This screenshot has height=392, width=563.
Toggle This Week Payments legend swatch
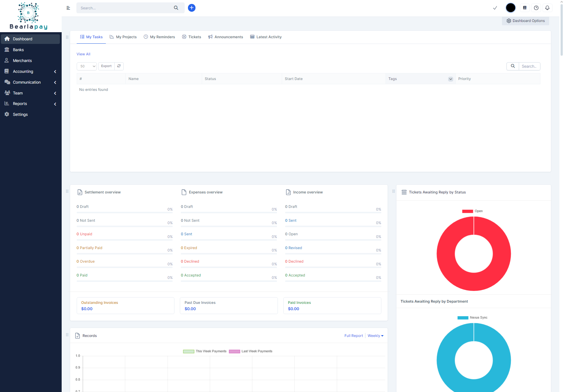[189, 351]
